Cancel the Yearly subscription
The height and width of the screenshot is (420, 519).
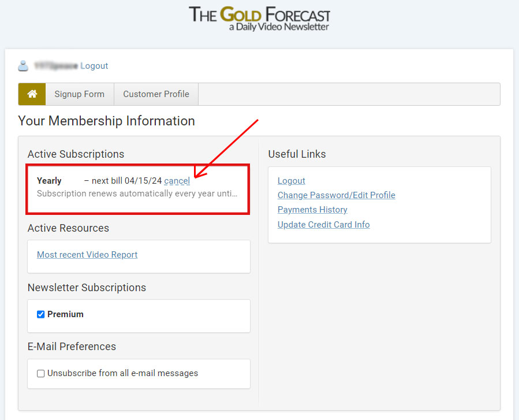[177, 181]
